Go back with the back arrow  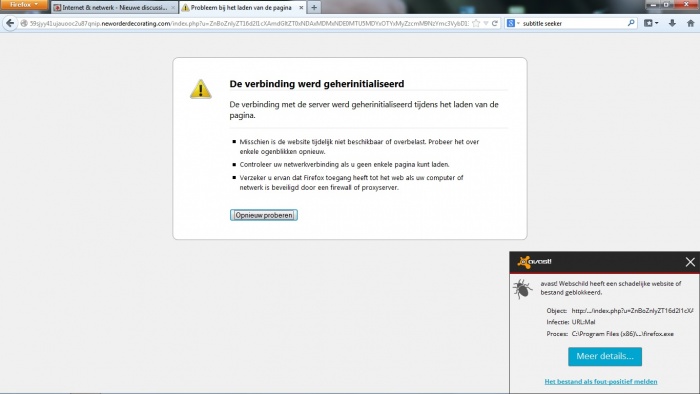(10, 23)
